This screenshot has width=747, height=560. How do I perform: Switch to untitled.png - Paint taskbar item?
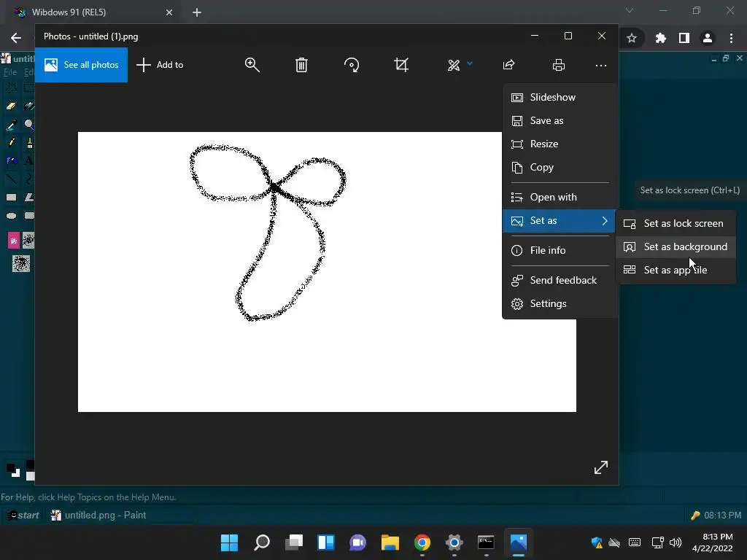98,516
